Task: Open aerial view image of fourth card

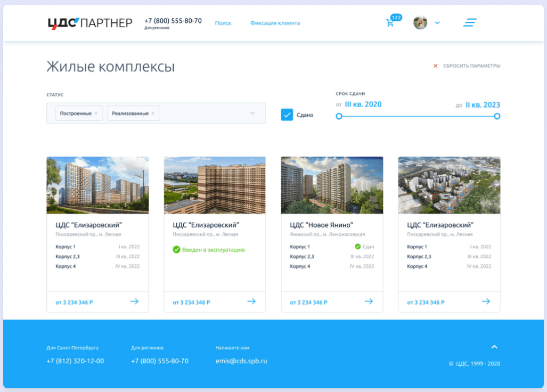Action: pos(450,185)
